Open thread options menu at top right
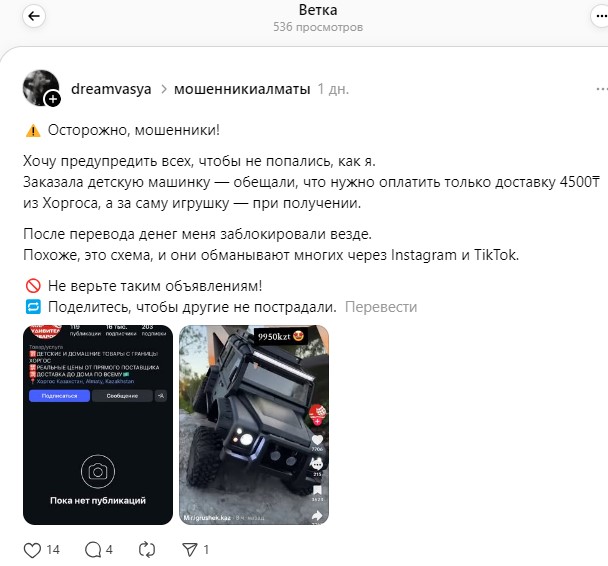Image resolution: width=608 pixels, height=566 pixels. [600, 16]
